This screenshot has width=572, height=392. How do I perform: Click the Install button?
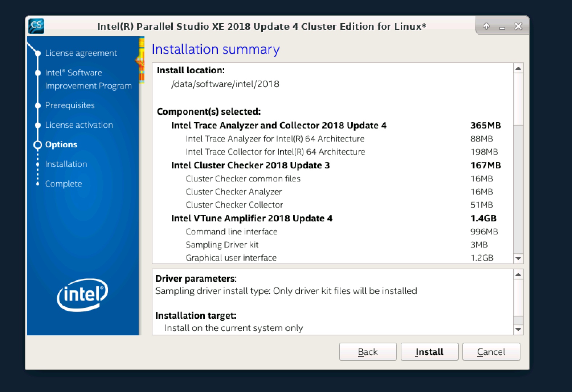429,352
